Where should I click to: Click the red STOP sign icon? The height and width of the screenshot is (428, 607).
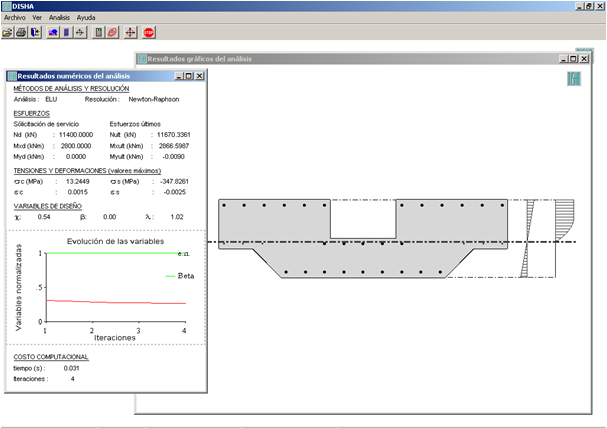tap(149, 33)
